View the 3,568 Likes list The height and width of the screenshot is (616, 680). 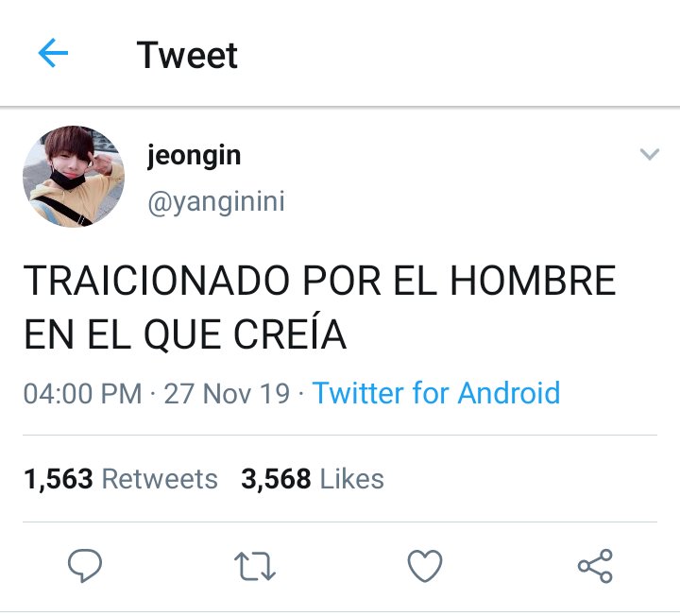coord(313,479)
